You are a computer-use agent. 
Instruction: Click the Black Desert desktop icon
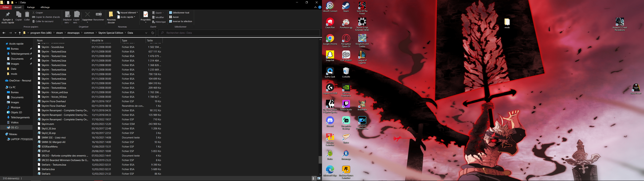(636, 89)
